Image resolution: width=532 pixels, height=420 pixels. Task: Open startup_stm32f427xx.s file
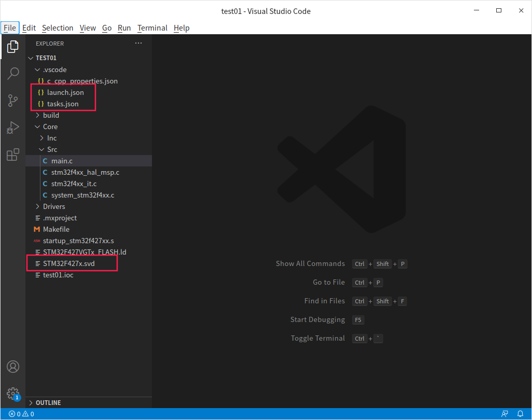pos(89,241)
